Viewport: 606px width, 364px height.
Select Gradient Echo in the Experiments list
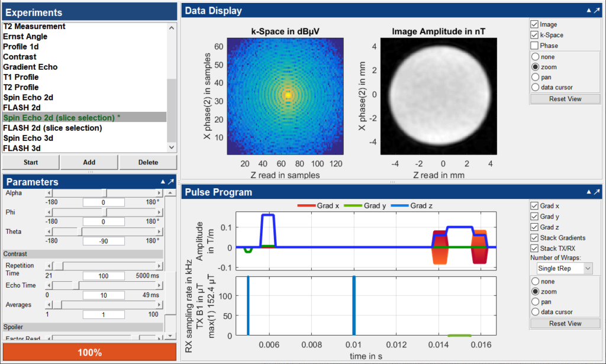[30, 67]
